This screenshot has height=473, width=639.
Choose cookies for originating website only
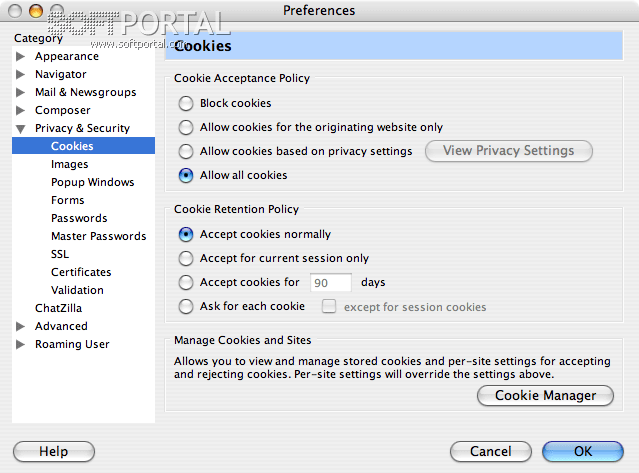coord(186,127)
